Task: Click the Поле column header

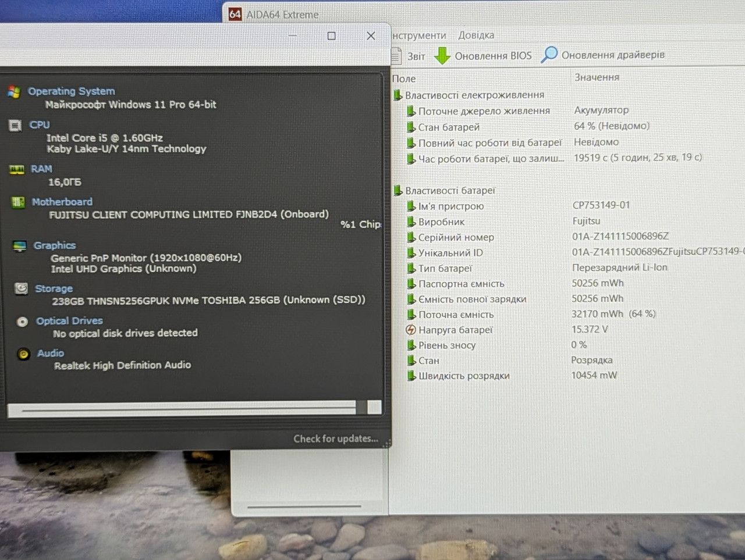Action: coord(404,79)
